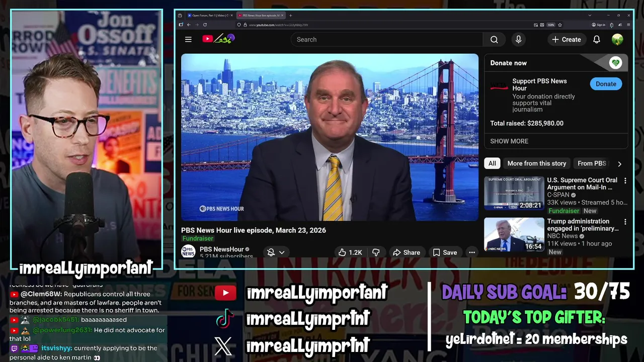644x362 pixels.
Task: Open the subscription notification bell dropdown
Action: (x=276, y=252)
